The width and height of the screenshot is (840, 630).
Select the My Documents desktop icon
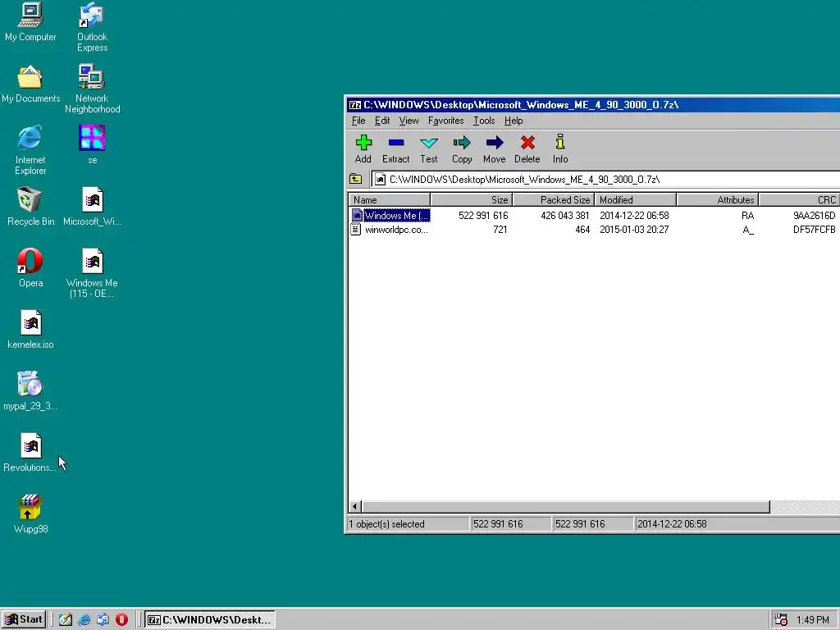click(30, 84)
